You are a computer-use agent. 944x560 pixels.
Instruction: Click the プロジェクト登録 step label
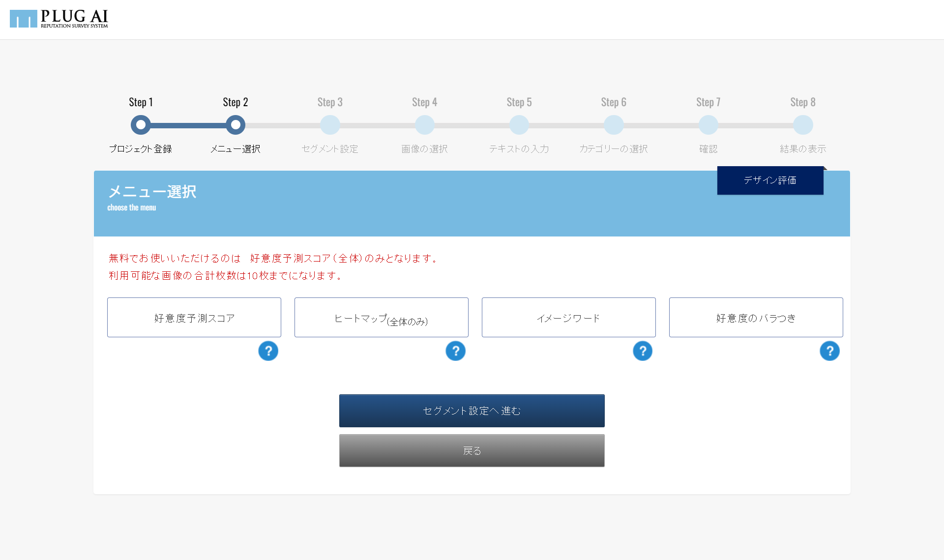[141, 149]
